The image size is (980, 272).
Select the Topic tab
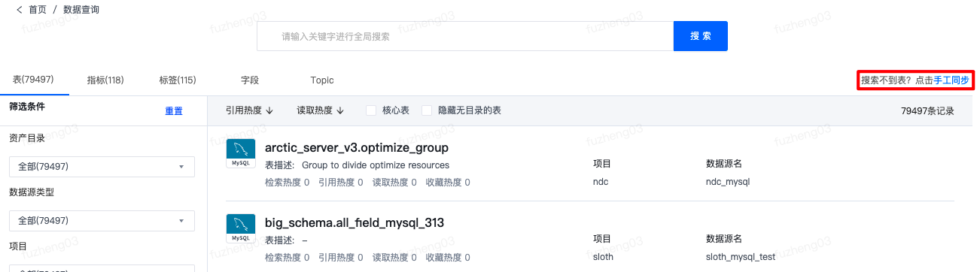coord(322,80)
